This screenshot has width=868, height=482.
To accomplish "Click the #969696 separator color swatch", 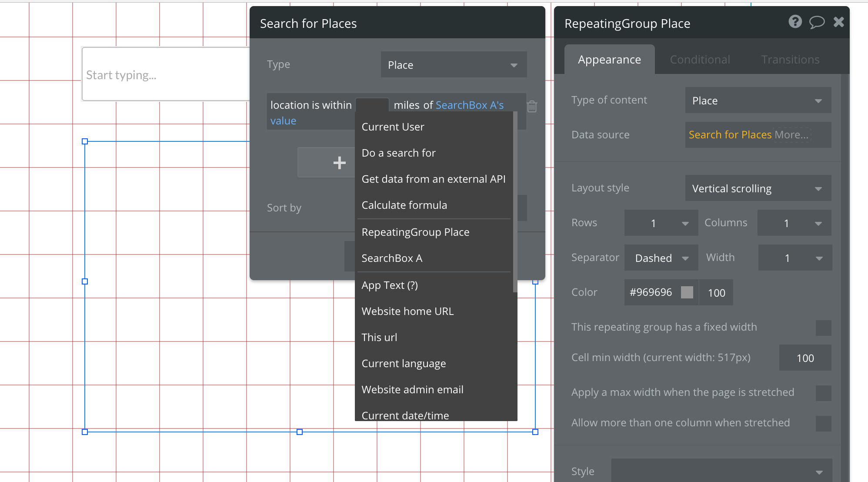I will (687, 292).
